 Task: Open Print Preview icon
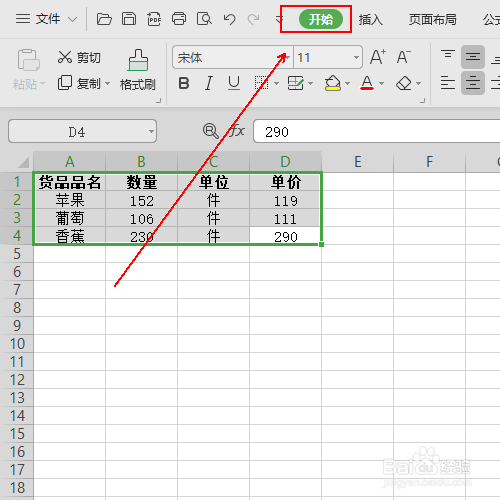point(204,19)
